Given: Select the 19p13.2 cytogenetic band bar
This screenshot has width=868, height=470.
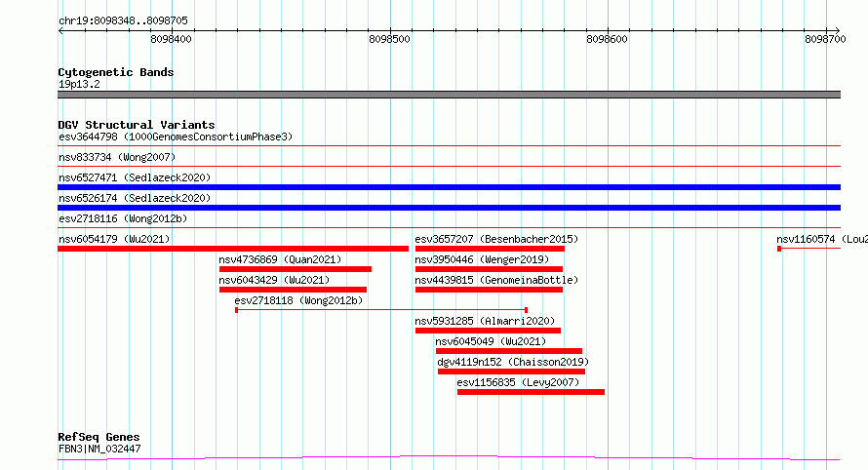Looking at the screenshot, I should (x=449, y=95).
